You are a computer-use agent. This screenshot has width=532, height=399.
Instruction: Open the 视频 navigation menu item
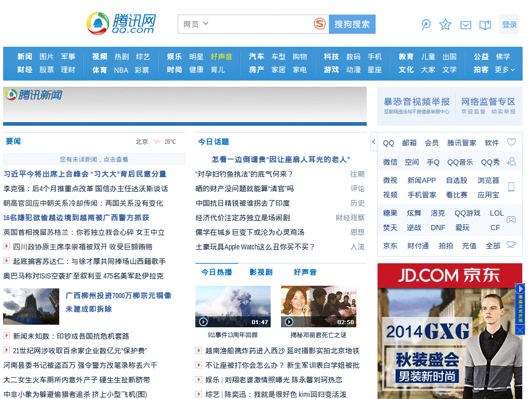pyautogui.click(x=99, y=57)
